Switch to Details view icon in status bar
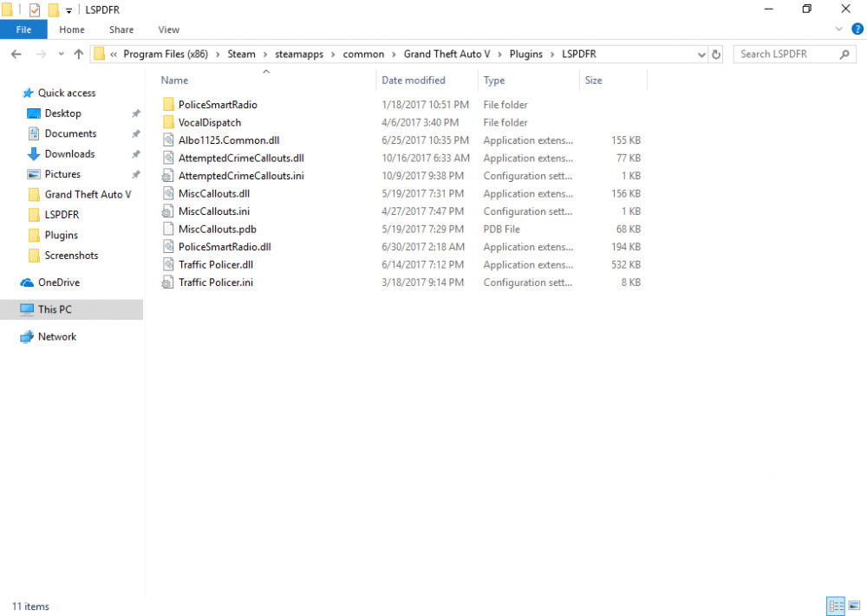Screen dimensions: 867x616 (x=836, y=606)
